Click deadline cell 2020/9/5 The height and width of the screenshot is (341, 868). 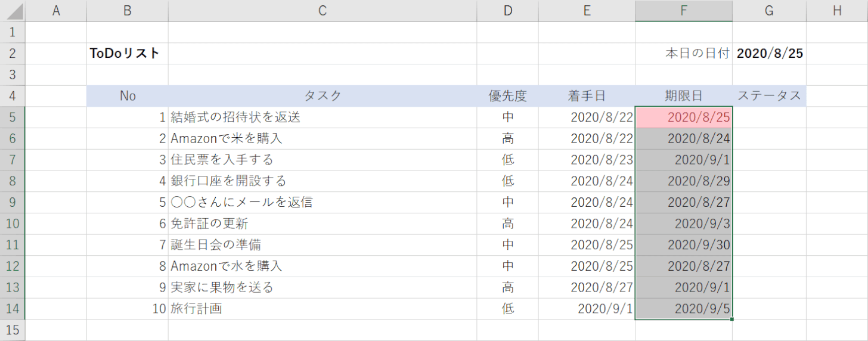click(x=684, y=309)
